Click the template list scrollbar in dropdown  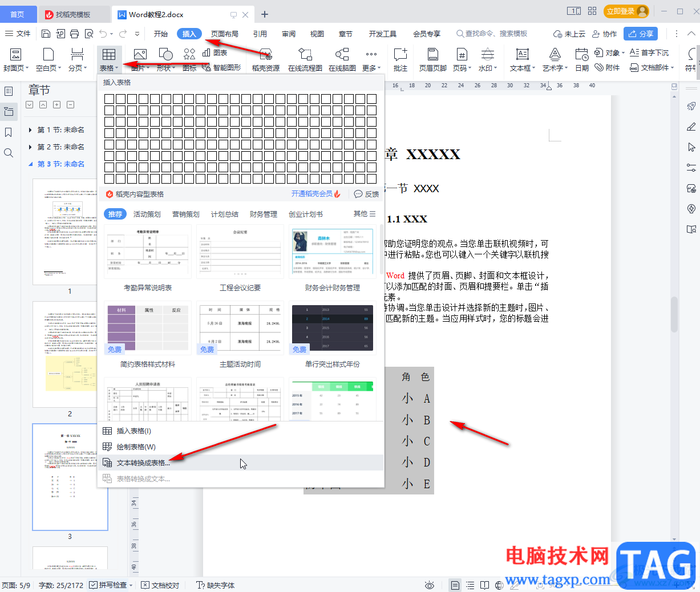point(381,250)
